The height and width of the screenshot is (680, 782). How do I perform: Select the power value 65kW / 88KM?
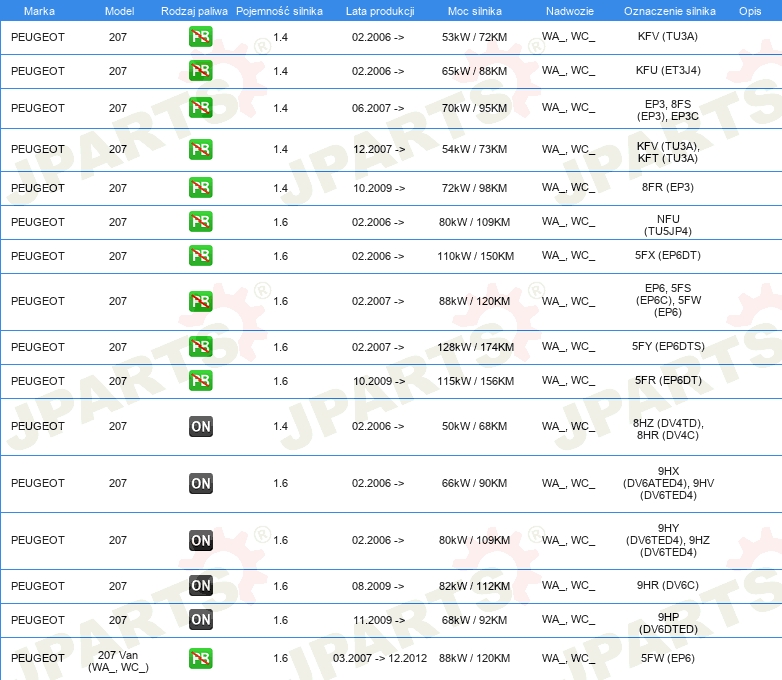click(474, 71)
